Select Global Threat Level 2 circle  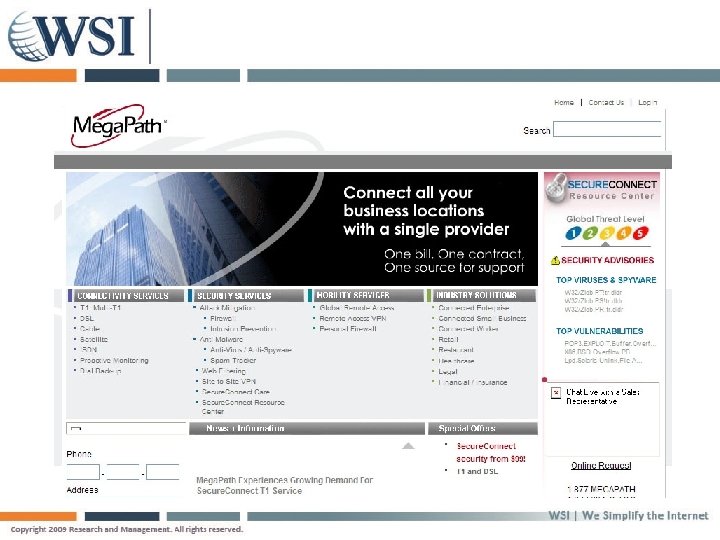coord(590,233)
